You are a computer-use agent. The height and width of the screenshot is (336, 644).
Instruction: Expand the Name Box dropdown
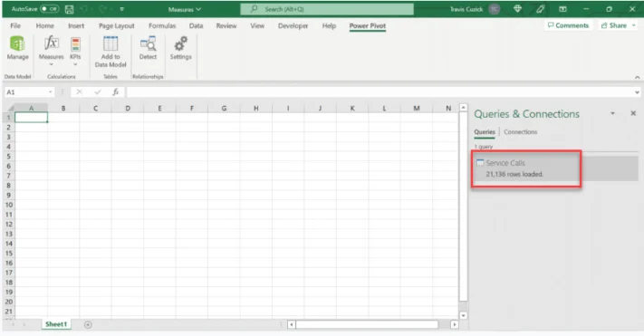click(50, 92)
